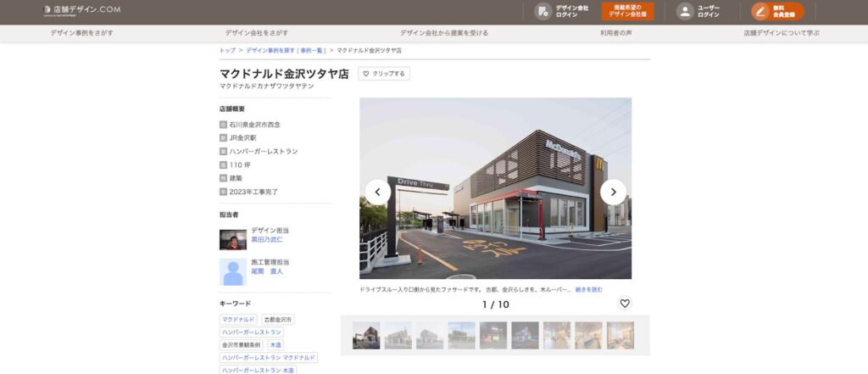
Task: Click the ユーザーログイン person icon
Action: click(x=685, y=11)
